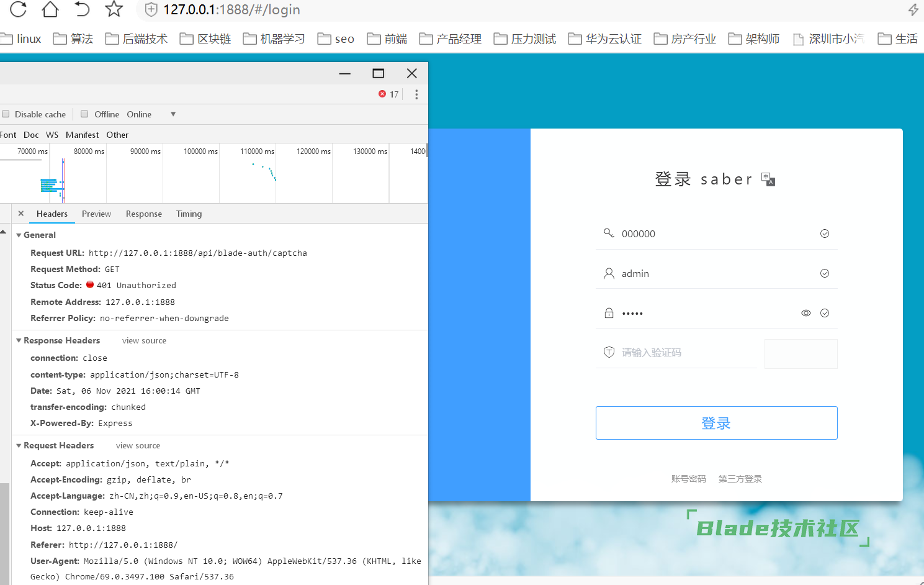Switch to the Preview tab
Image resolution: width=924 pixels, height=585 pixels.
tap(96, 214)
